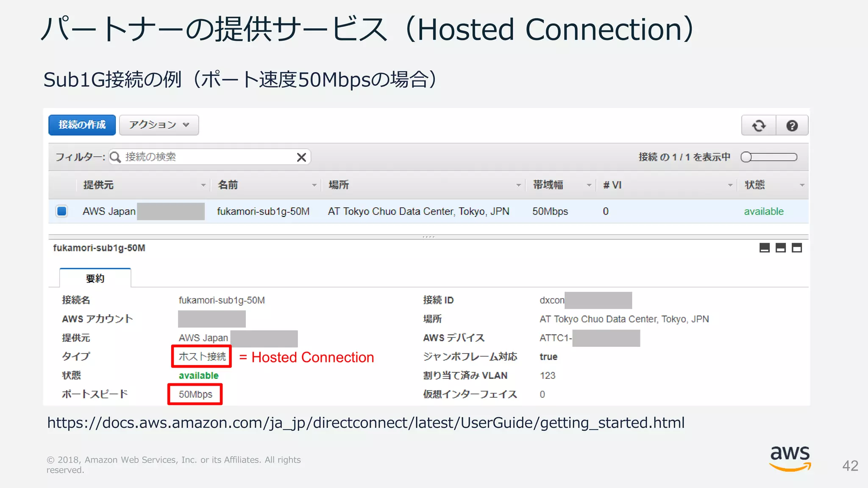Minimize details pane with first layout icon
Viewport: 868px width, 488px height.
765,248
